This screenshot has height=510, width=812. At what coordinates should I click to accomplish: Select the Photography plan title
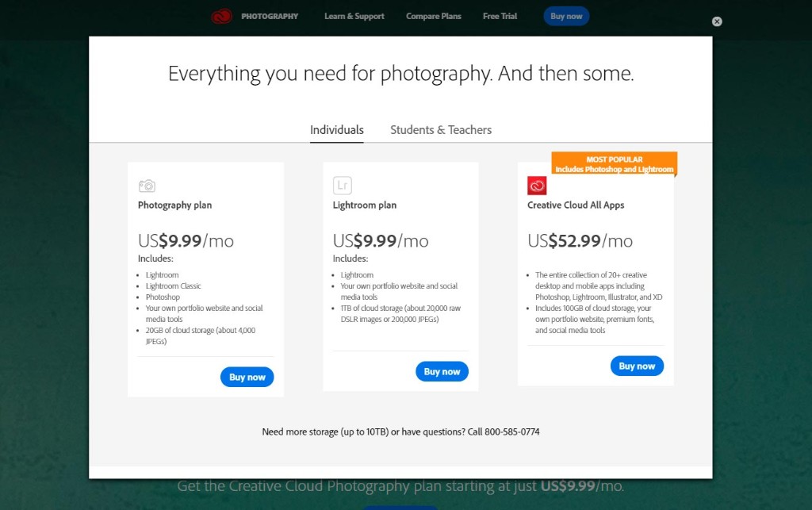click(174, 205)
